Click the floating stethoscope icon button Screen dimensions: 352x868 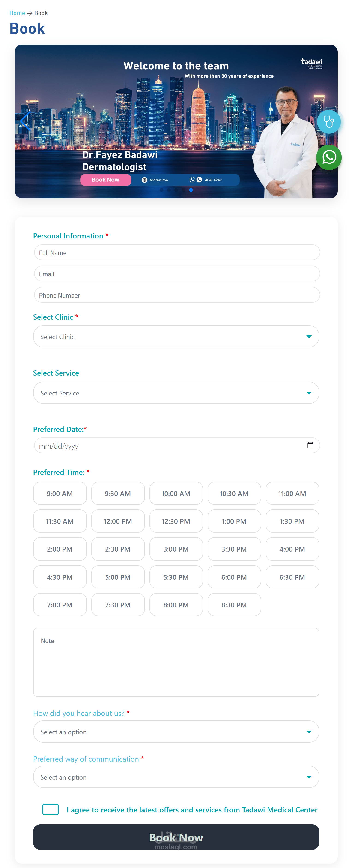328,122
